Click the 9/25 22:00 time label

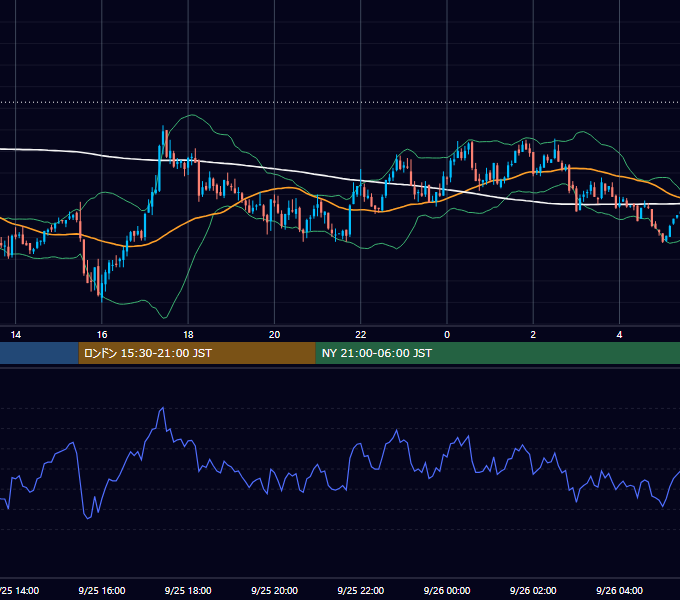360,590
